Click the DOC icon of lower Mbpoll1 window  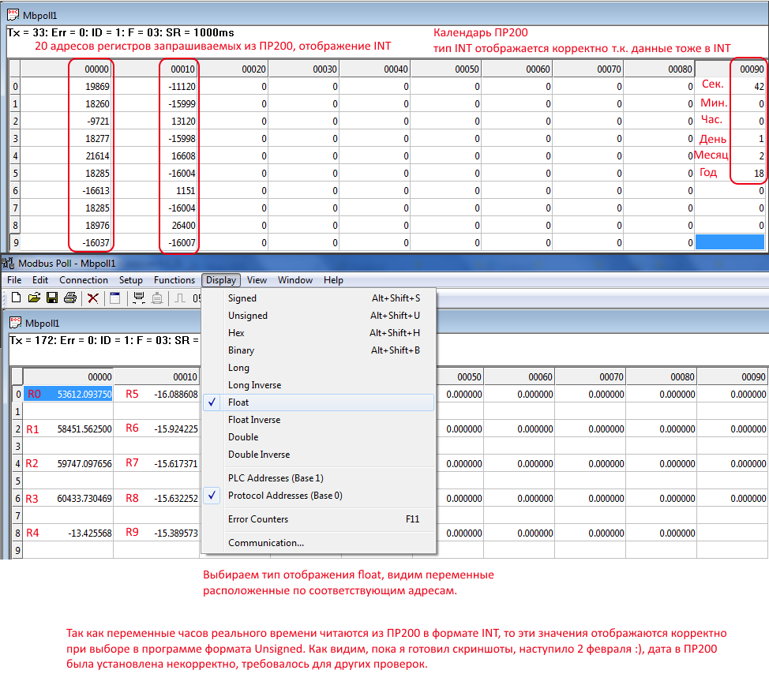16,323
